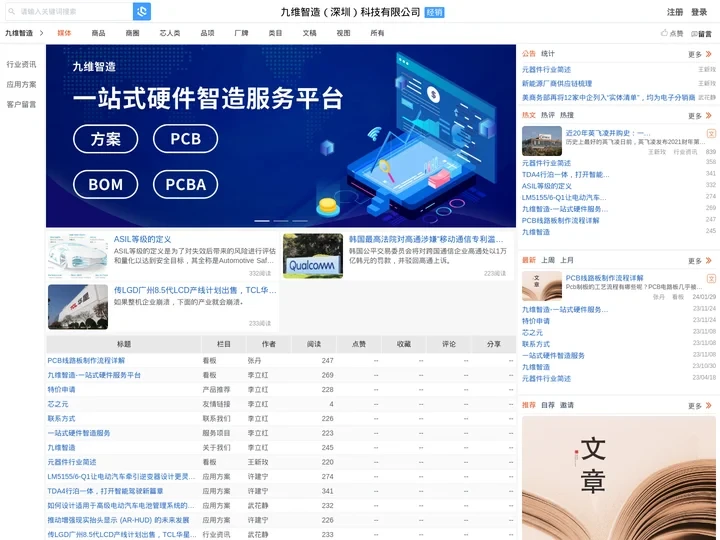Switch to the 自荐 tab
The height and width of the screenshot is (540, 720).
(548, 405)
